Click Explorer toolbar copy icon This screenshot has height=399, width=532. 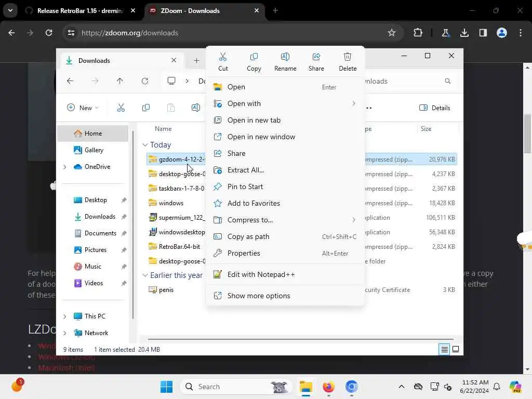click(146, 108)
